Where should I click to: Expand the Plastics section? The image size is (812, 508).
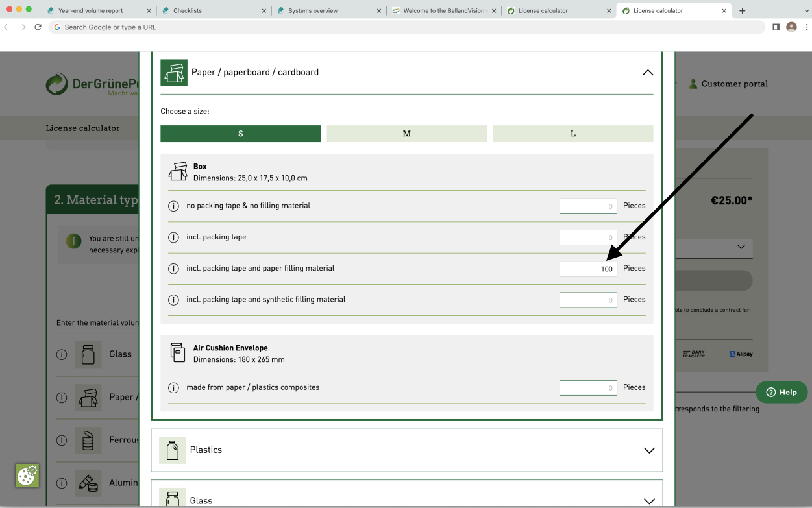point(648,450)
